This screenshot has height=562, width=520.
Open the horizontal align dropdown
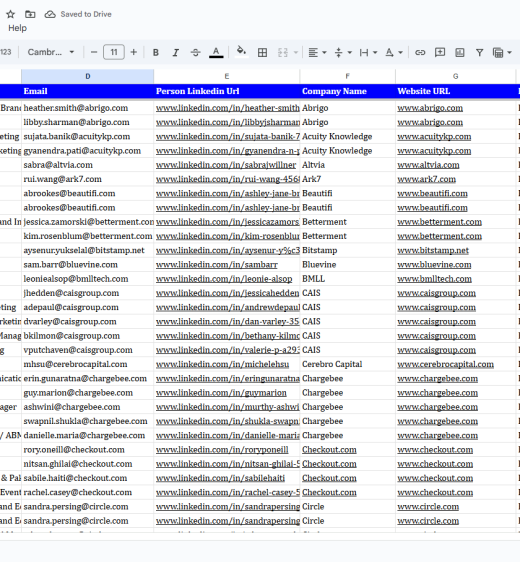pyautogui.click(x=317, y=53)
